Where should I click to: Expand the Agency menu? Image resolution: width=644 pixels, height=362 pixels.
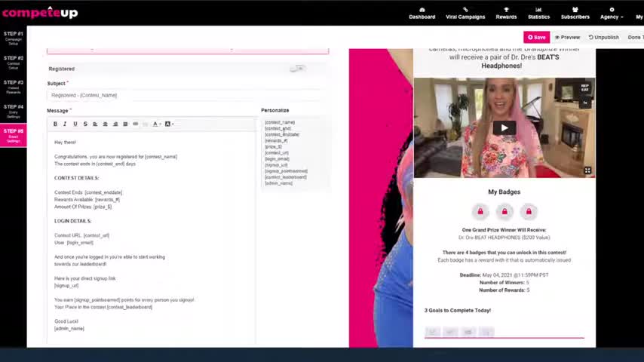[x=611, y=14]
